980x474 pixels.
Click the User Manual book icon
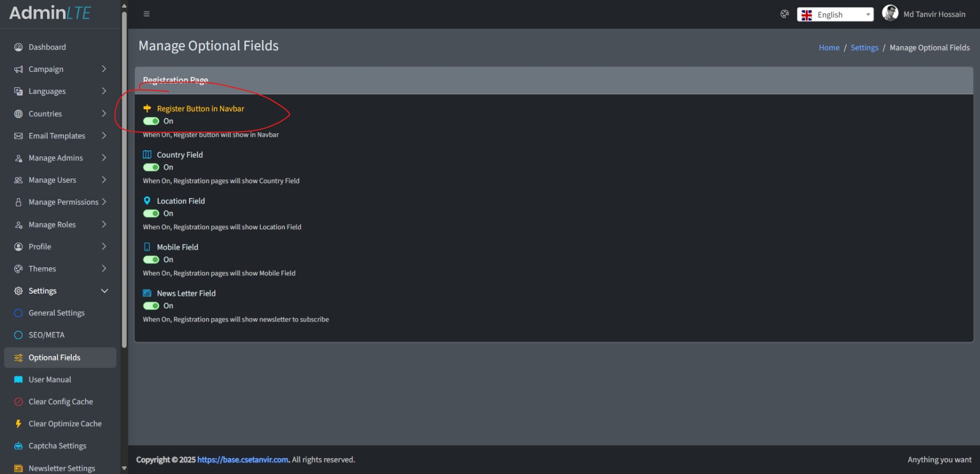click(18, 380)
